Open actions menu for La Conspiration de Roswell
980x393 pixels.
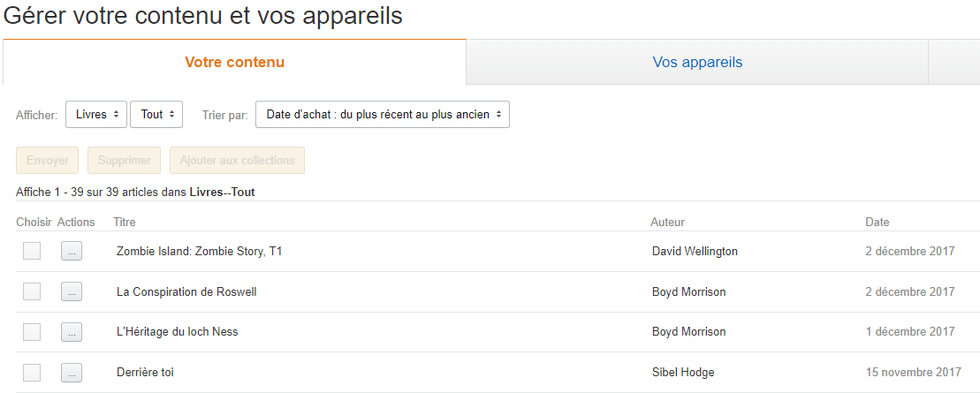(72, 291)
